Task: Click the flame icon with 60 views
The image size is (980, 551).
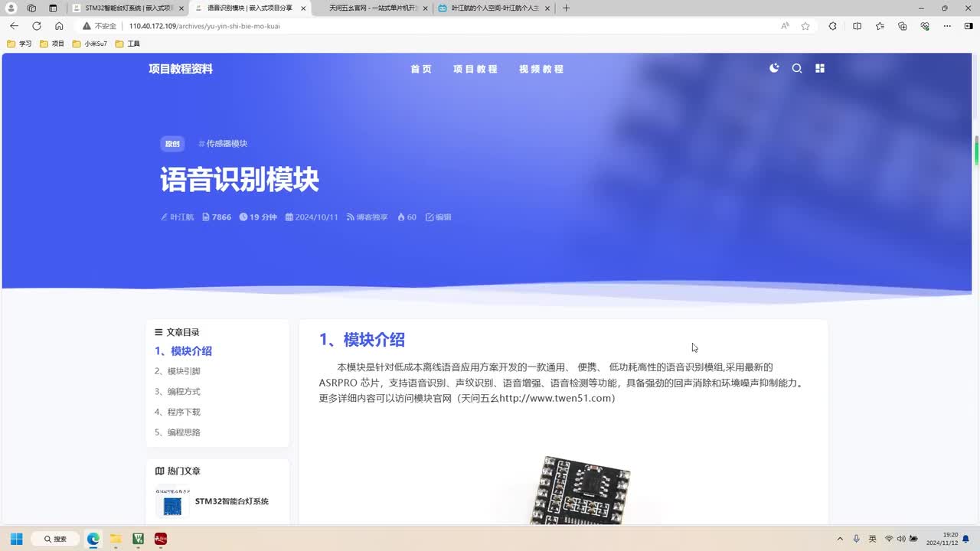Action: 407,217
